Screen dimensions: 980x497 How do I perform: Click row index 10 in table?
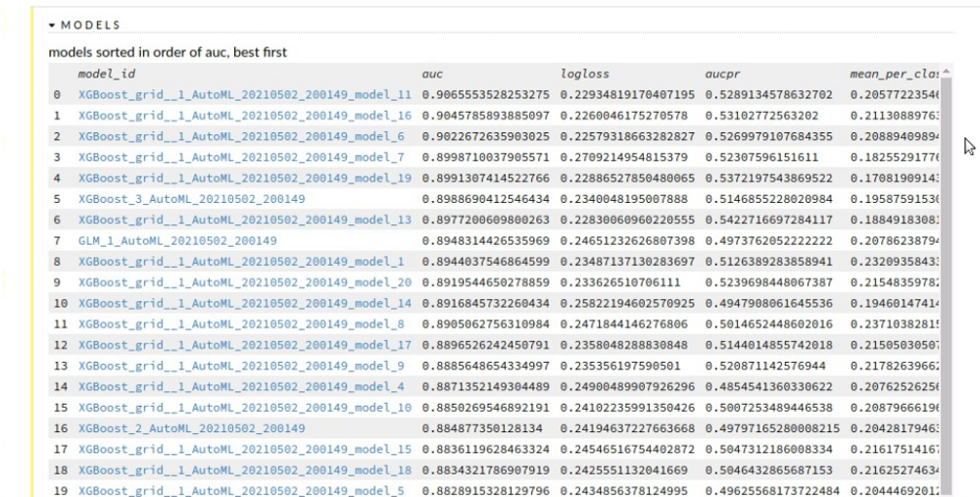pos(60,303)
